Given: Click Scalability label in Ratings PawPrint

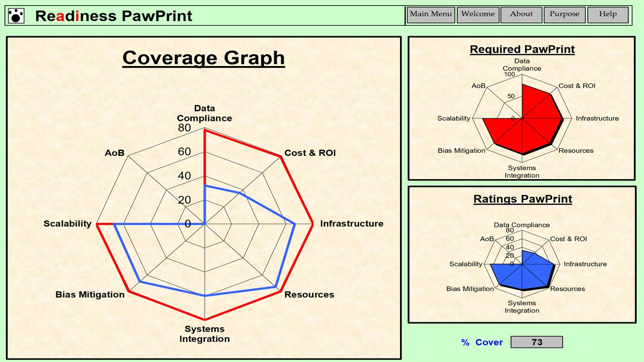Looking at the screenshot, I should click(466, 264).
